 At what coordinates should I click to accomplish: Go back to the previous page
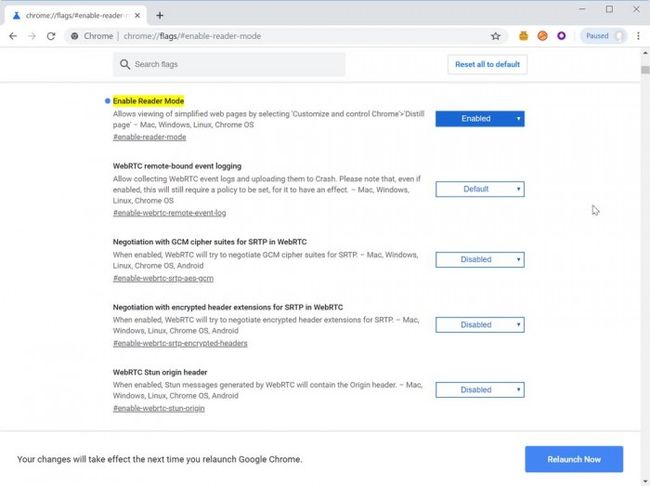tap(13, 36)
